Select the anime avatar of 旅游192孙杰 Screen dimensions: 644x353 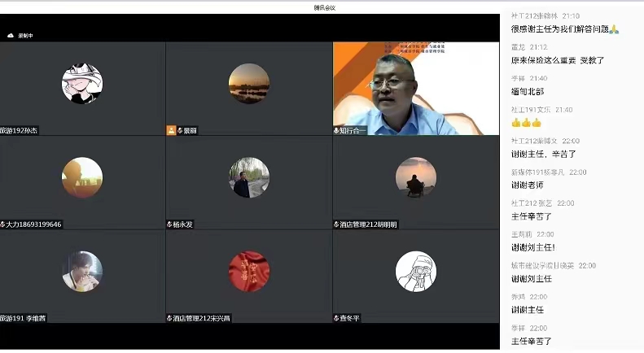(82, 84)
